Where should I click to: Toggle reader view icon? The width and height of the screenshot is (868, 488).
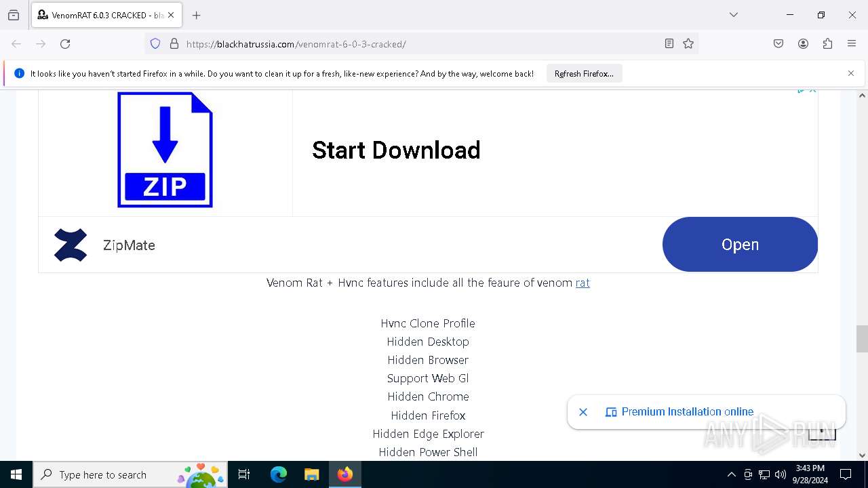point(669,44)
